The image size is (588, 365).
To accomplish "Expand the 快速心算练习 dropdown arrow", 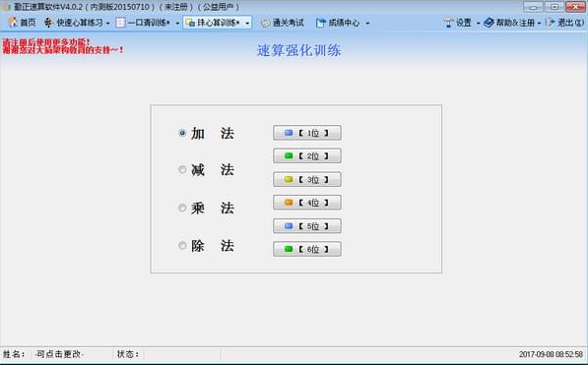I will tap(107, 24).
